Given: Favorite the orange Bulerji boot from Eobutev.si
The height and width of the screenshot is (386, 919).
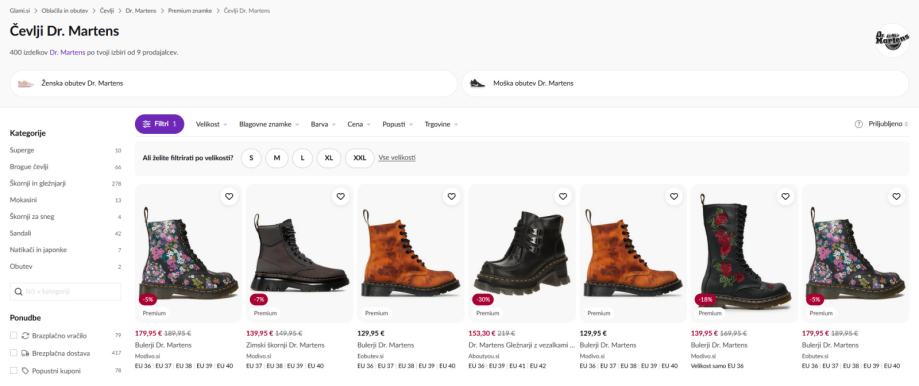Looking at the screenshot, I should tap(451, 197).
